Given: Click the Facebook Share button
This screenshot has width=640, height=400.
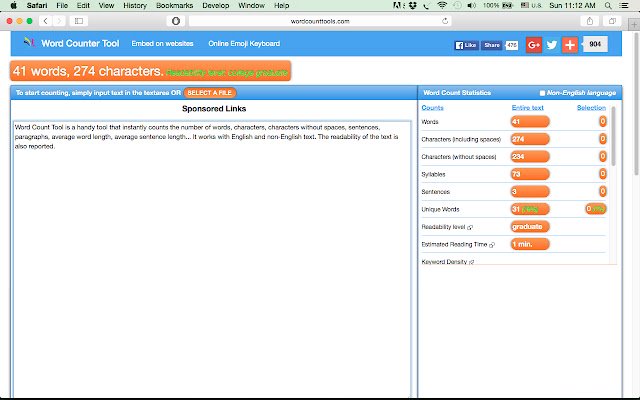Looking at the screenshot, I should (491, 45).
